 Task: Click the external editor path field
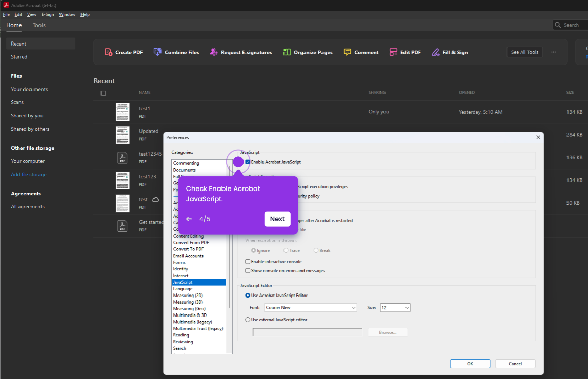308,332
